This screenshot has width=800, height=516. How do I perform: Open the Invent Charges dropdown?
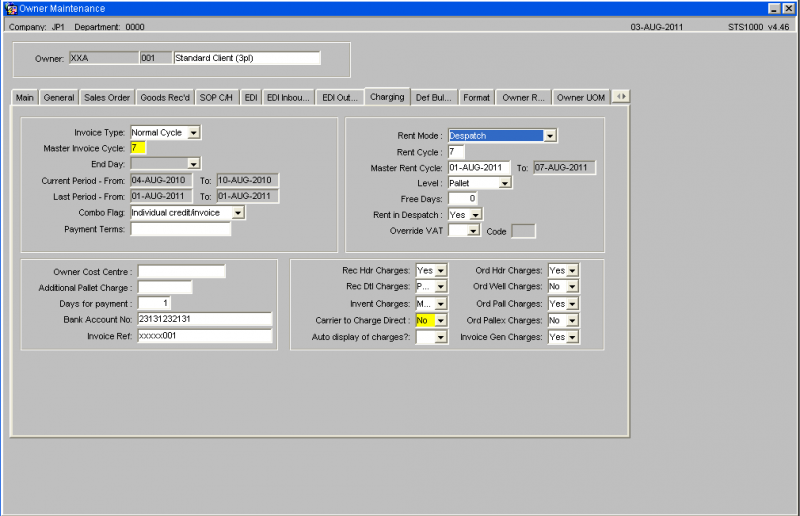click(441, 304)
